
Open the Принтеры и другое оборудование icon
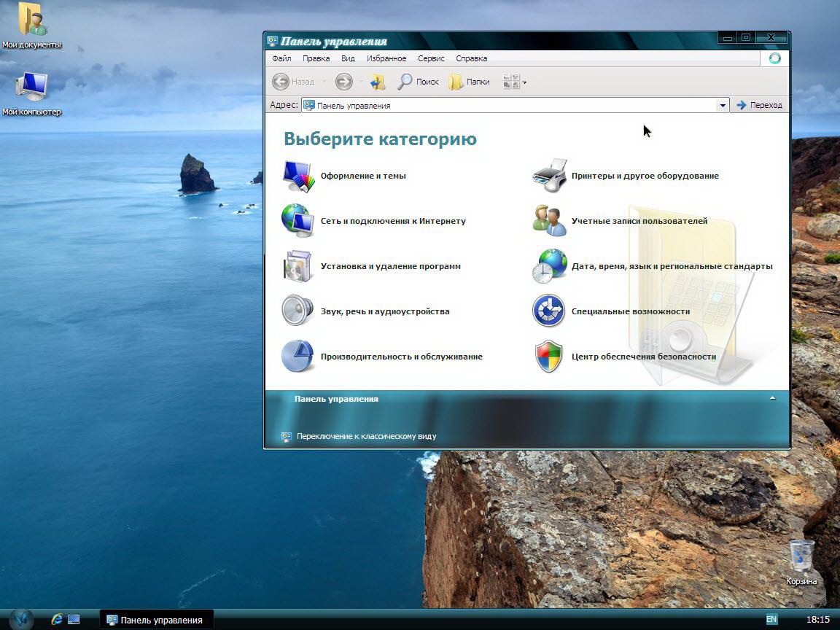(x=549, y=176)
